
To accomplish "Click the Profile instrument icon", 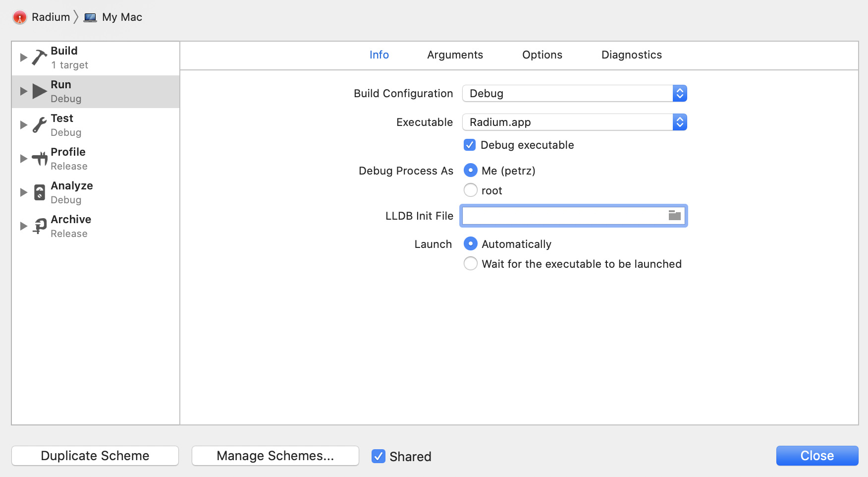I will point(39,159).
